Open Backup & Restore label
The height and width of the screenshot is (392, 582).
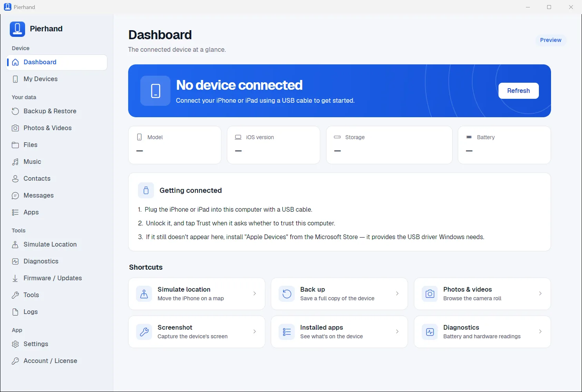pyautogui.click(x=50, y=111)
